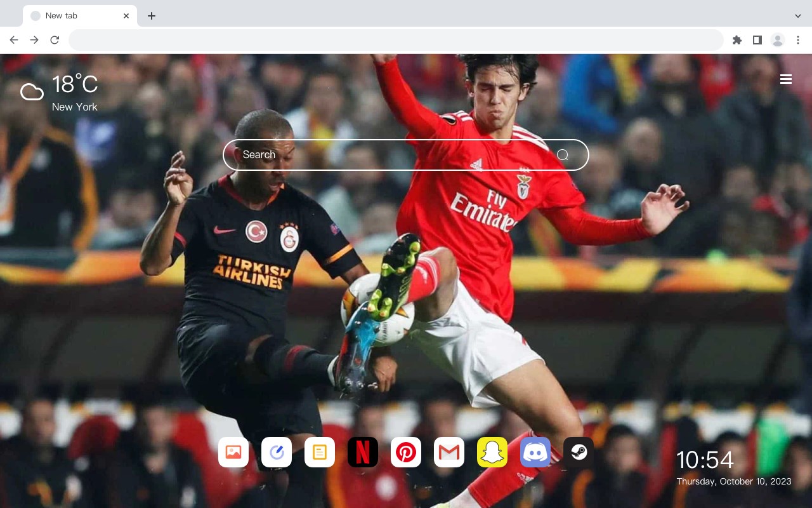The height and width of the screenshot is (508, 812).
Task: Launch Netflix from the shortcut dock
Action: click(x=363, y=452)
